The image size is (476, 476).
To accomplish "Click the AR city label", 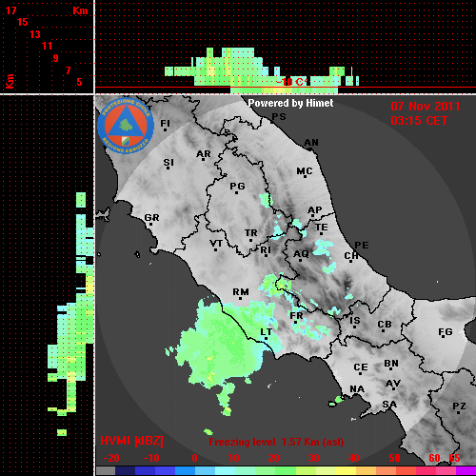I will 204,154.
